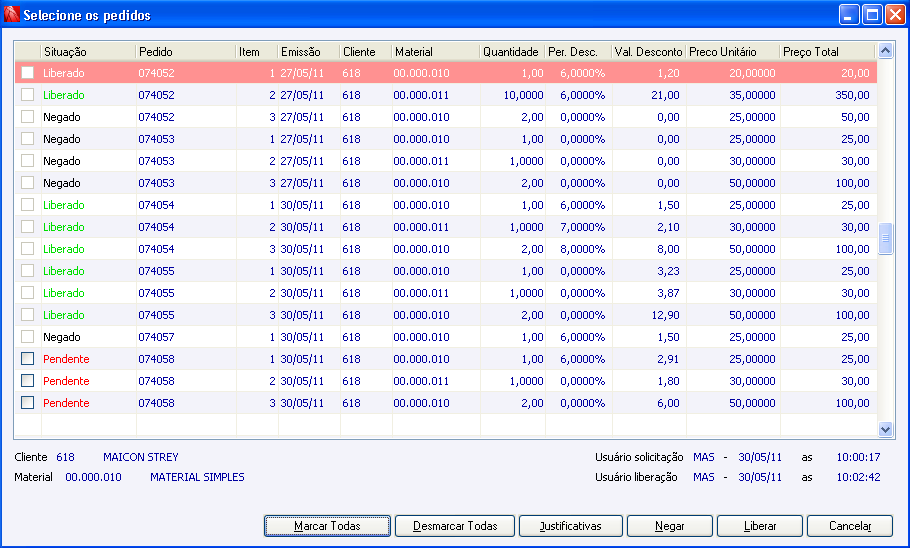Maximize the Selecione os pedidos window

coord(872,15)
